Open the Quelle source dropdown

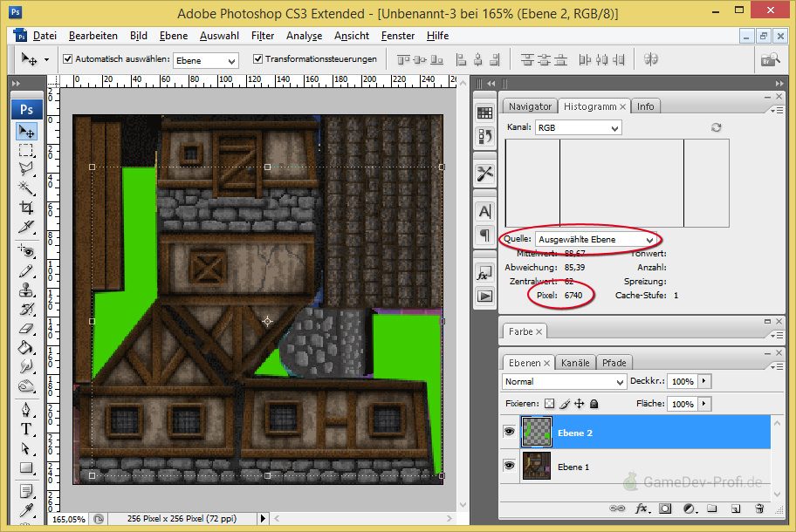pyautogui.click(x=596, y=239)
